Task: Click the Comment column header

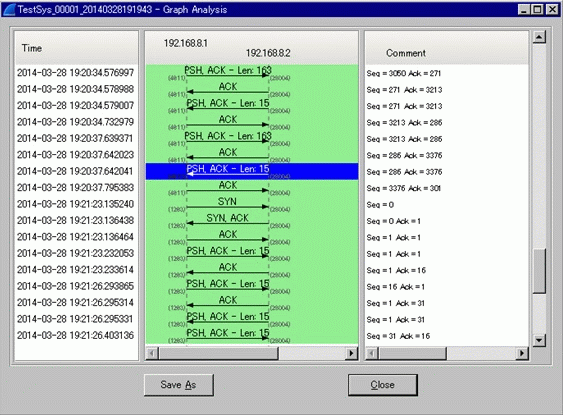Action: (x=446, y=48)
